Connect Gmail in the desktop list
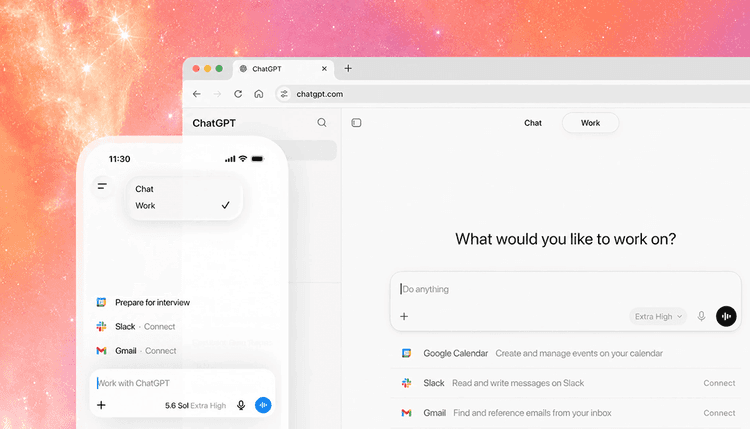This screenshot has width=750, height=429. click(x=719, y=413)
